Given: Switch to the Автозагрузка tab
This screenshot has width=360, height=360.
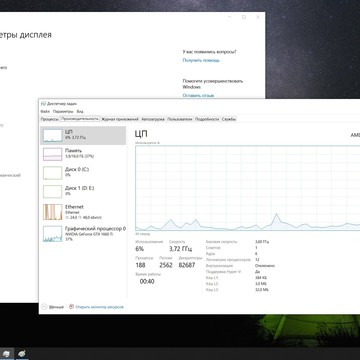Looking at the screenshot, I should tap(153, 119).
